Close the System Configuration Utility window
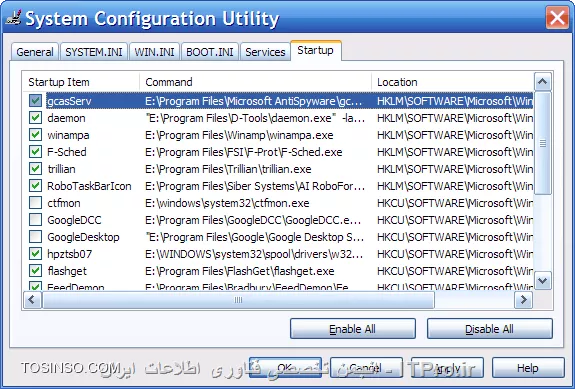Viewport: 575px width, 389px height. [x=557, y=18]
